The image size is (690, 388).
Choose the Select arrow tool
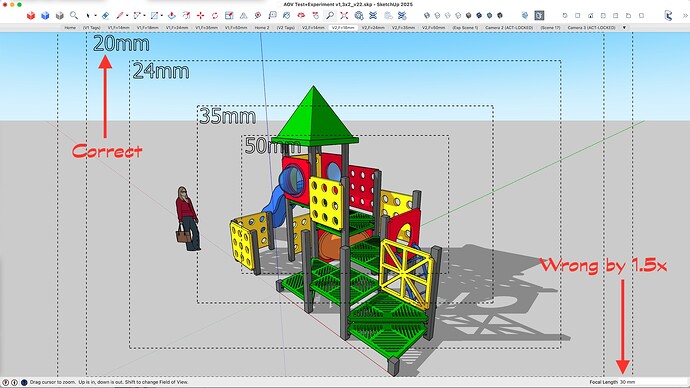(x=88, y=15)
